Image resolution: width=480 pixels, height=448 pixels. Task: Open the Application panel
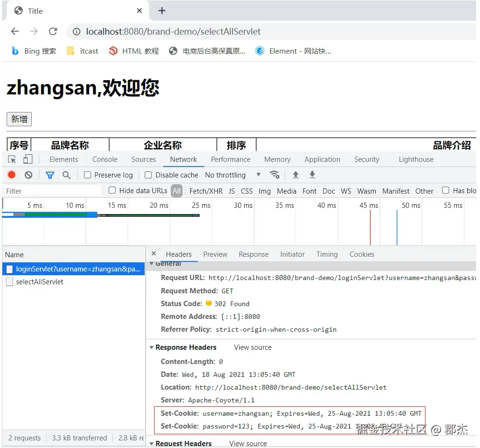(x=322, y=159)
